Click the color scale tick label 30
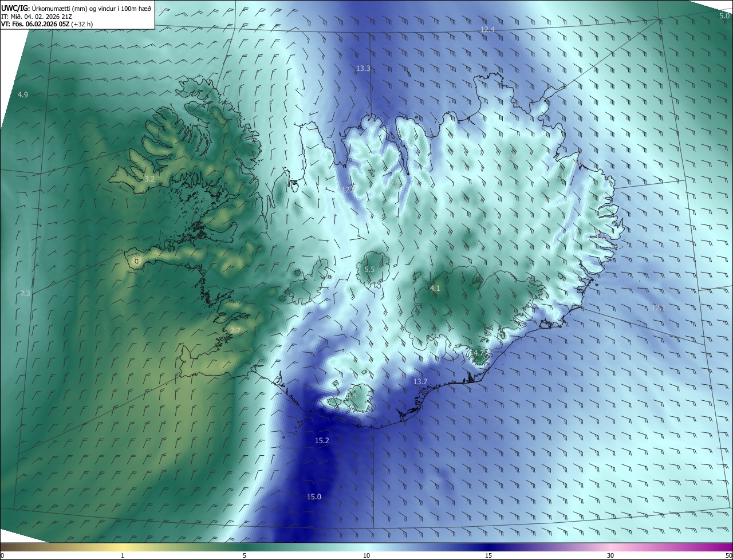 tap(610, 555)
